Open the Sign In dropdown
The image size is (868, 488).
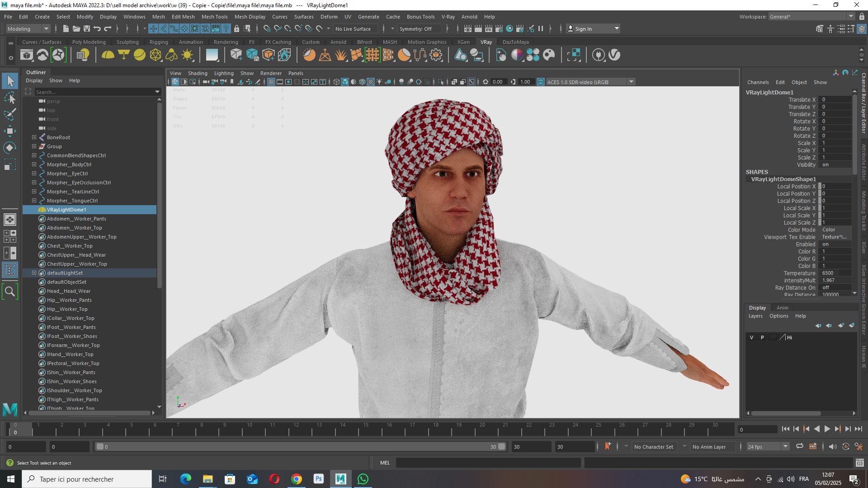pos(594,28)
